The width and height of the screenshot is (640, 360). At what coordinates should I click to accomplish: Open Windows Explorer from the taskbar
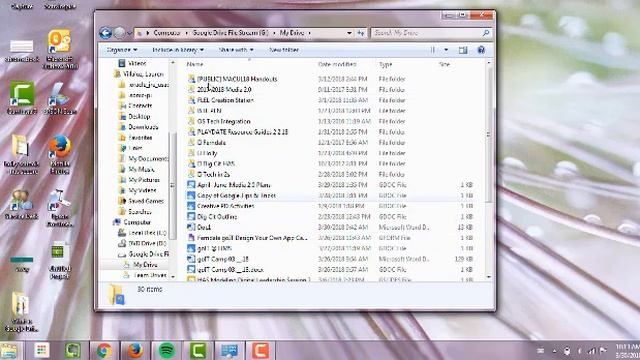(x=9, y=351)
